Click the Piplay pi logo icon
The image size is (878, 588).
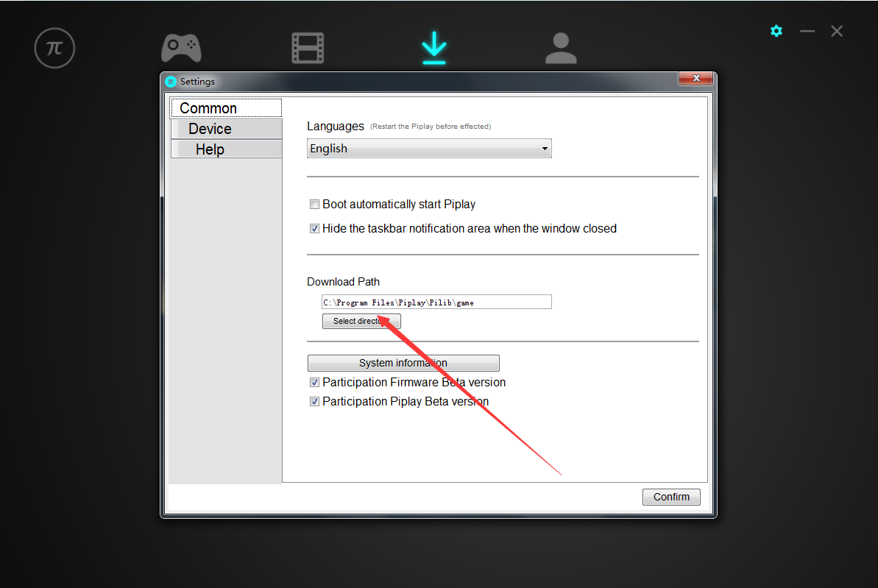(54, 48)
